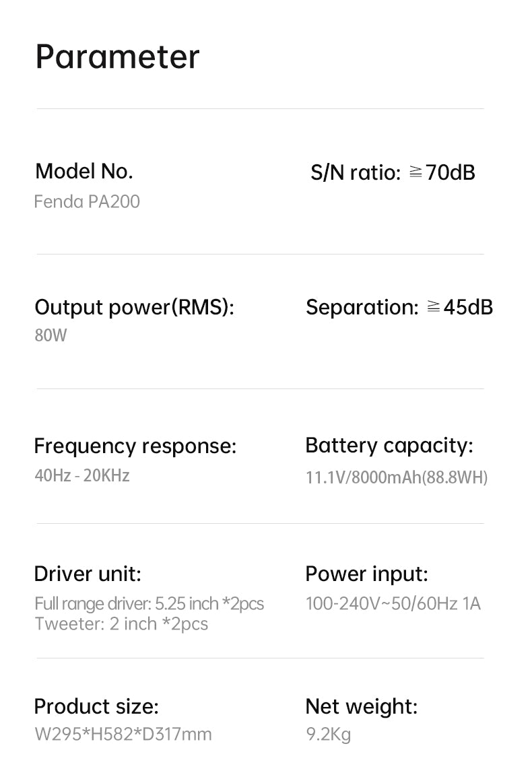Select the "Model No." label
Image resolution: width=532 pixels, height=781 pixels.
pos(84,171)
